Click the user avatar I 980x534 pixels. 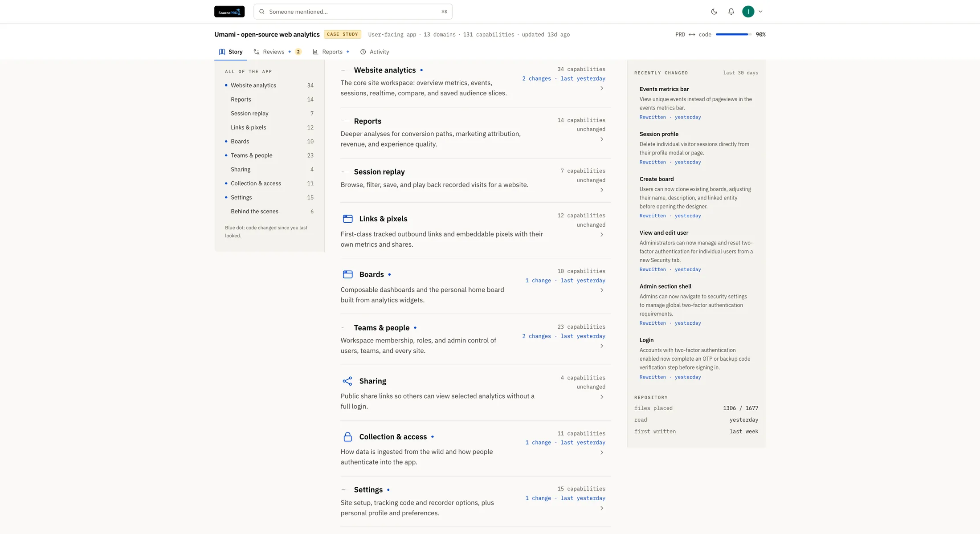(748, 12)
